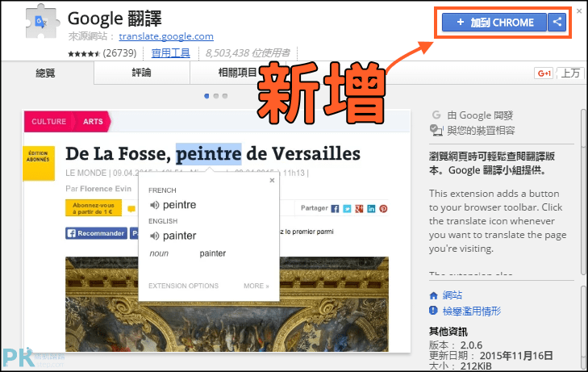The image size is (588, 372).
Task: Click the G+1 button
Action: click(x=544, y=73)
